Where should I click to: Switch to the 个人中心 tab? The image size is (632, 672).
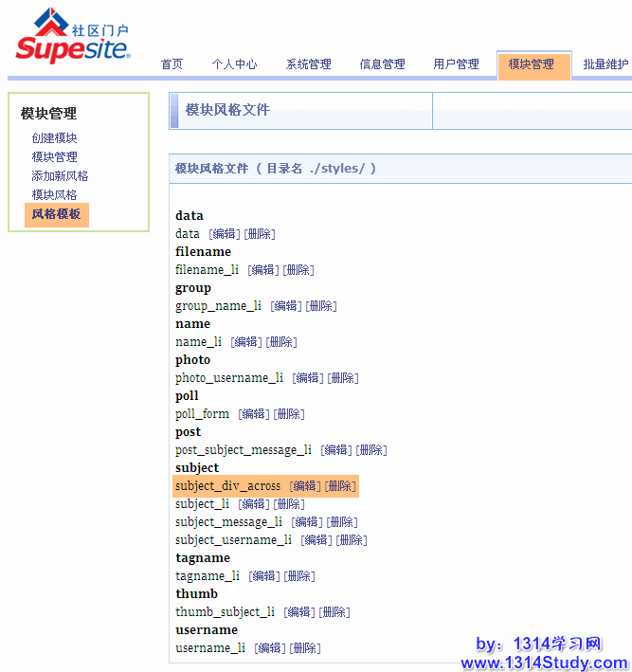[234, 64]
